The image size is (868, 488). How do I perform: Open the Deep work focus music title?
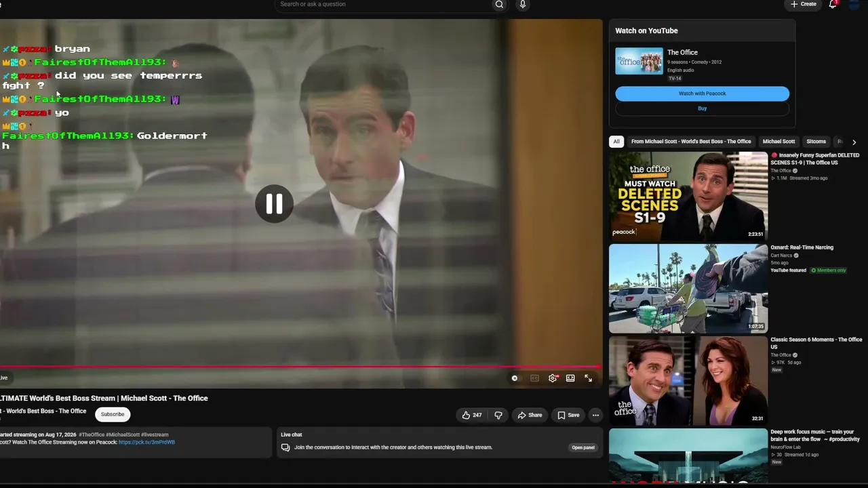click(x=815, y=435)
